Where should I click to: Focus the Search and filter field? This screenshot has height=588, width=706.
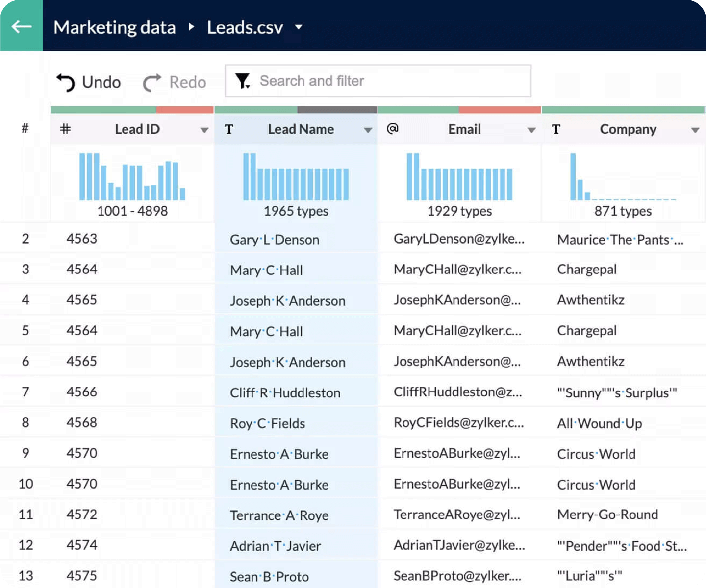tap(378, 81)
